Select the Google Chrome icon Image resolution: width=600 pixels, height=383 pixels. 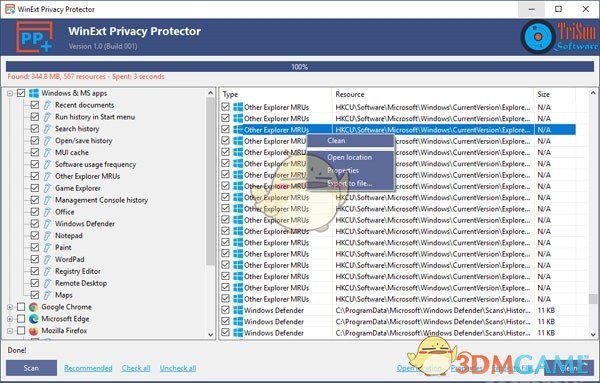(x=34, y=307)
